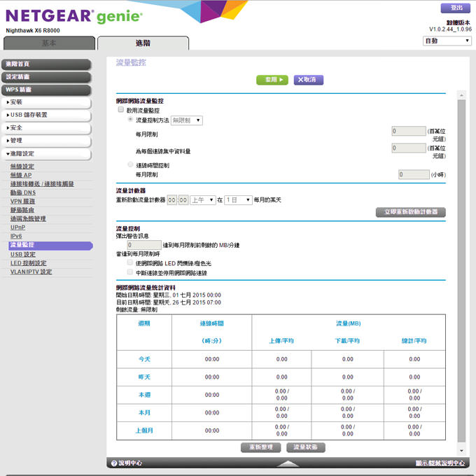The width and height of the screenshot is (476, 476).
Task: Click the 昨天 row label
Action: click(144, 377)
